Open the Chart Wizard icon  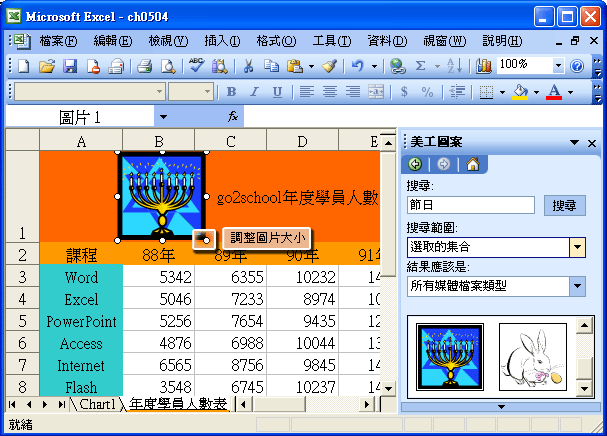click(484, 66)
